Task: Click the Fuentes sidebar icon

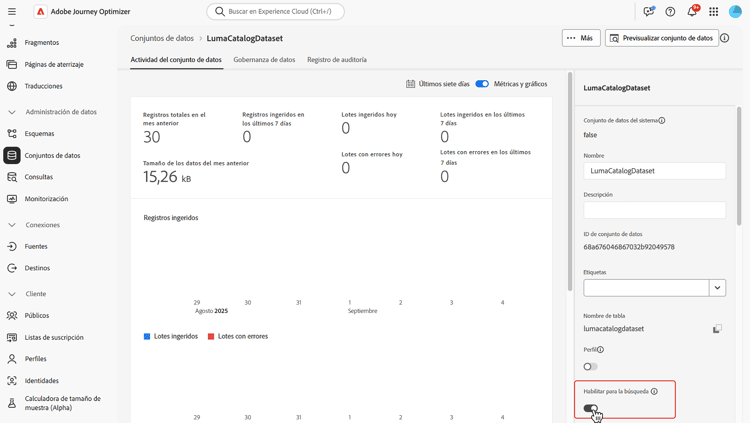Action: (12, 246)
